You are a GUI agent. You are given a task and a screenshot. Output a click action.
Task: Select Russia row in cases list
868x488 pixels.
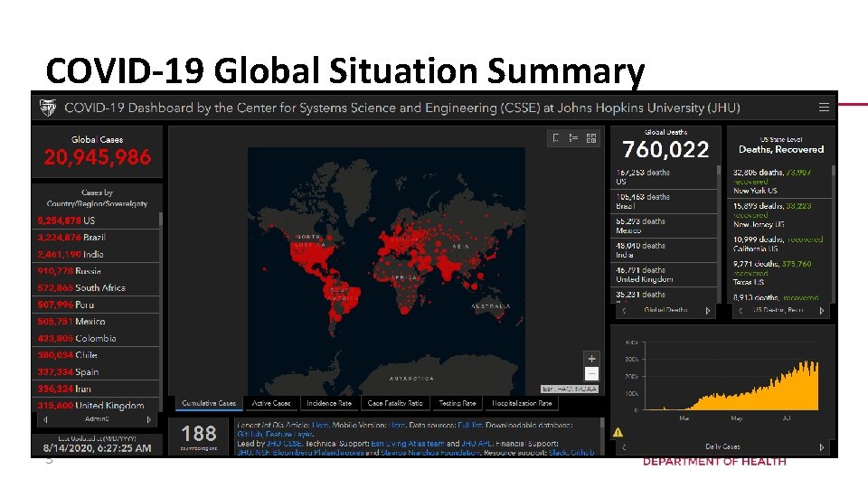tap(97, 271)
